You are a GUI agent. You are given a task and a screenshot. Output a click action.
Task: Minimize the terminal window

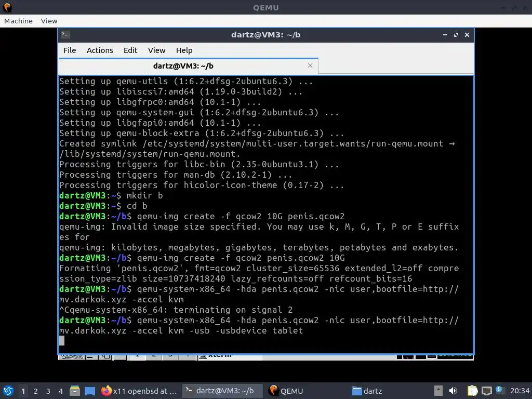445,35
